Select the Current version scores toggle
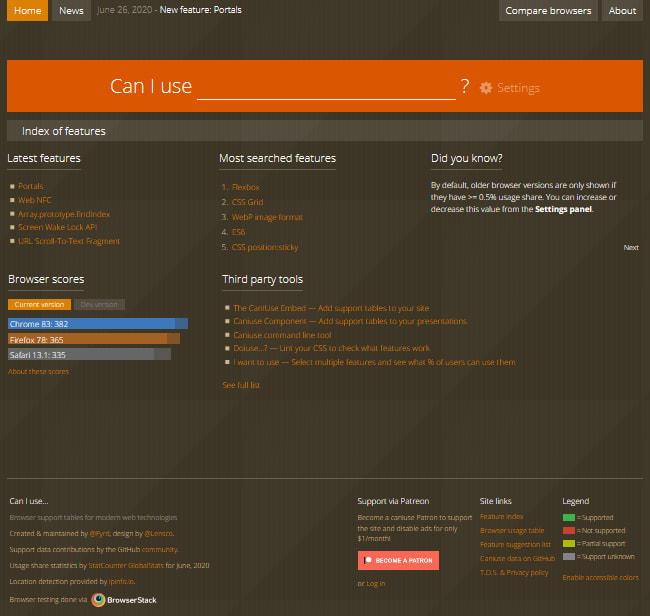 pyautogui.click(x=39, y=304)
